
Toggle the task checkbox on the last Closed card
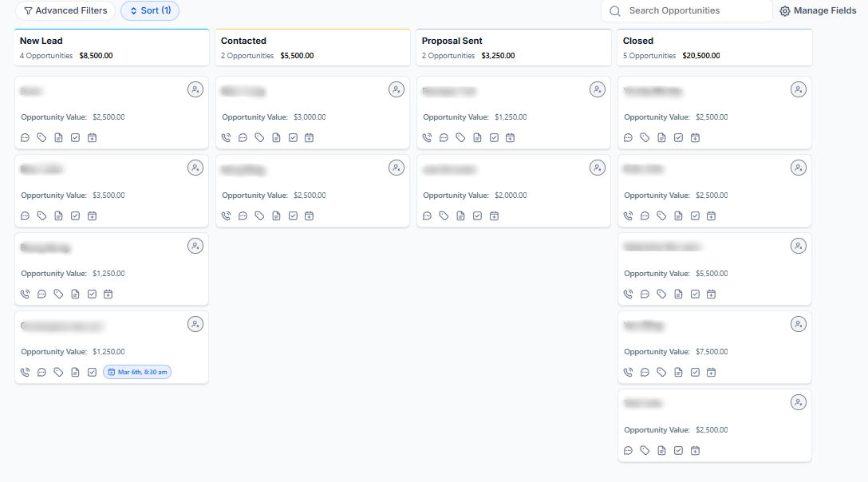(x=678, y=450)
